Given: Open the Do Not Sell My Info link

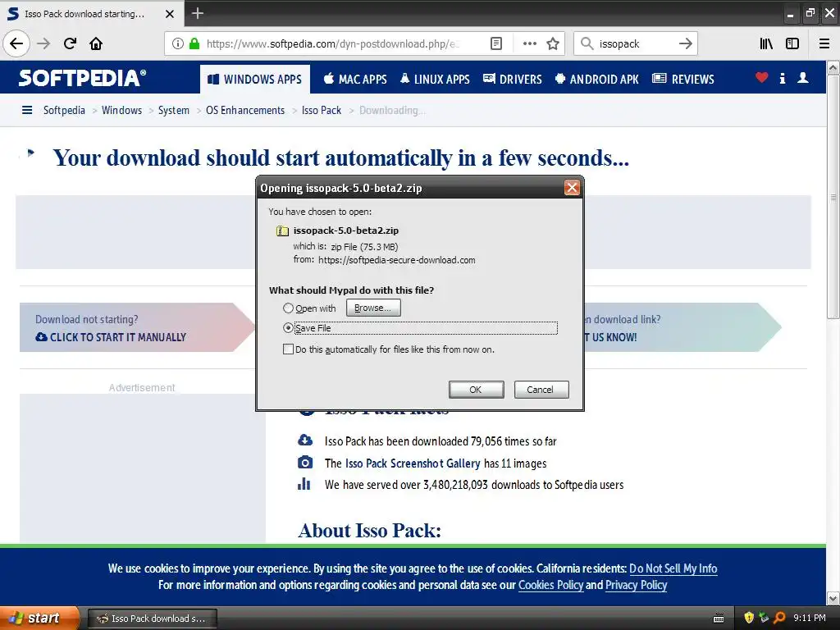Looking at the screenshot, I should tap(673, 568).
